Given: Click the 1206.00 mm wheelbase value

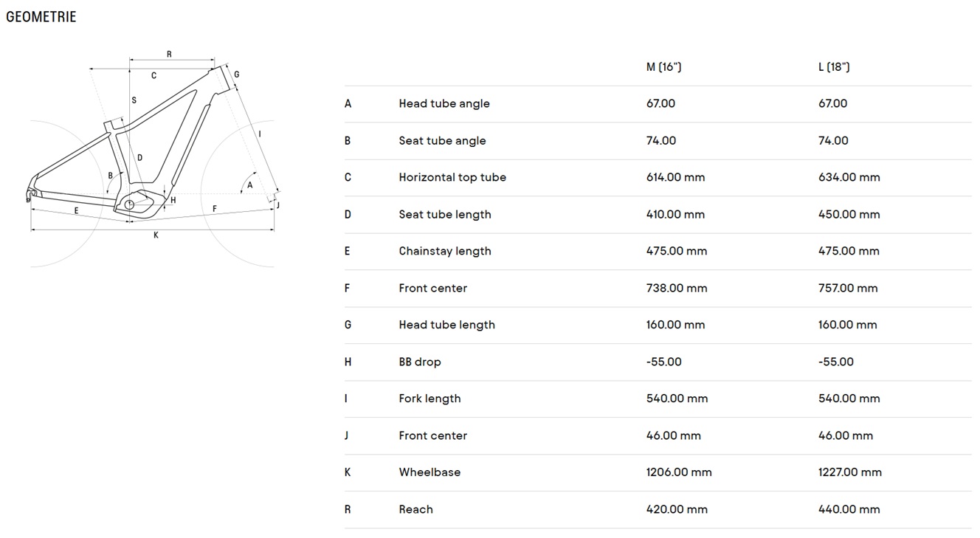Looking at the screenshot, I should [679, 472].
